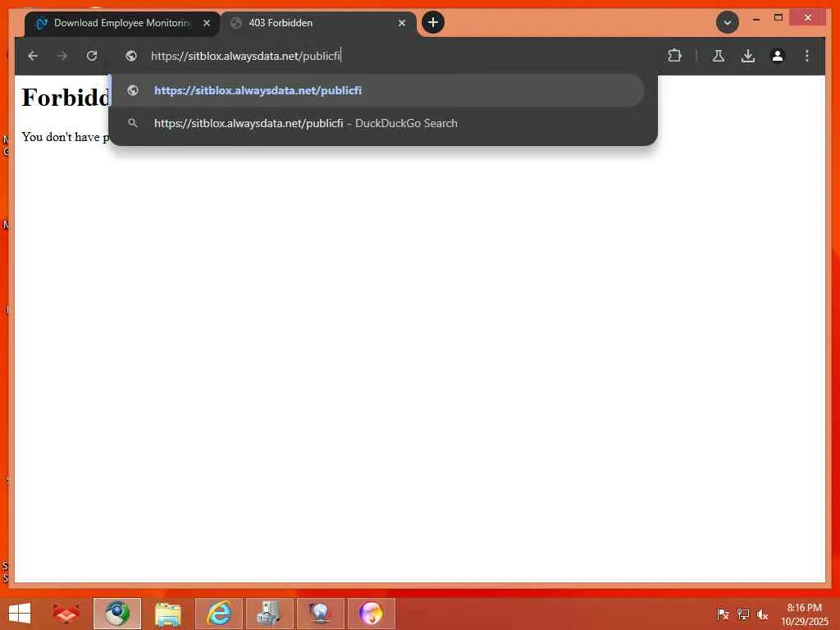The height and width of the screenshot is (630, 840).
Task: Open the computer tools taskbar icon
Action: [269, 614]
